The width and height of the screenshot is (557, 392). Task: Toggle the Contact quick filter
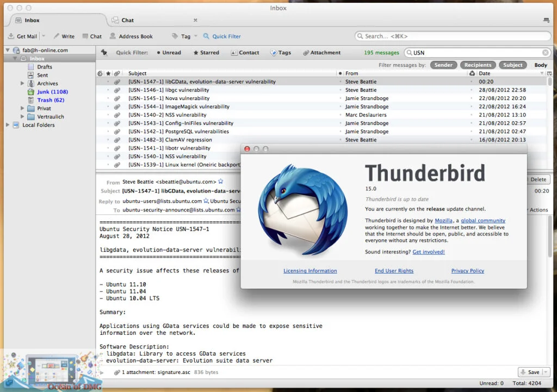tap(245, 53)
